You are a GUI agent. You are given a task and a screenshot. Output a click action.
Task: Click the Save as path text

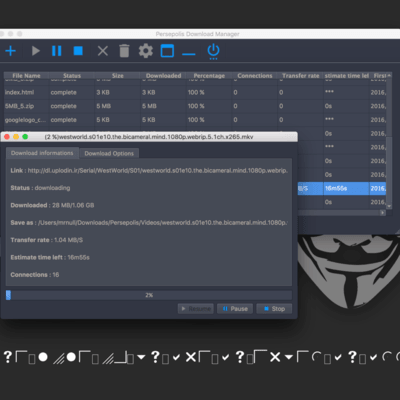click(x=163, y=222)
